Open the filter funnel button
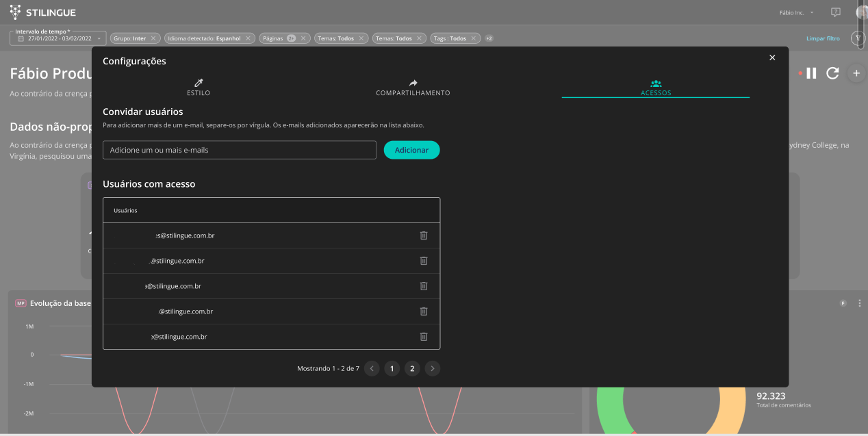This screenshot has width=868, height=436. click(x=858, y=38)
